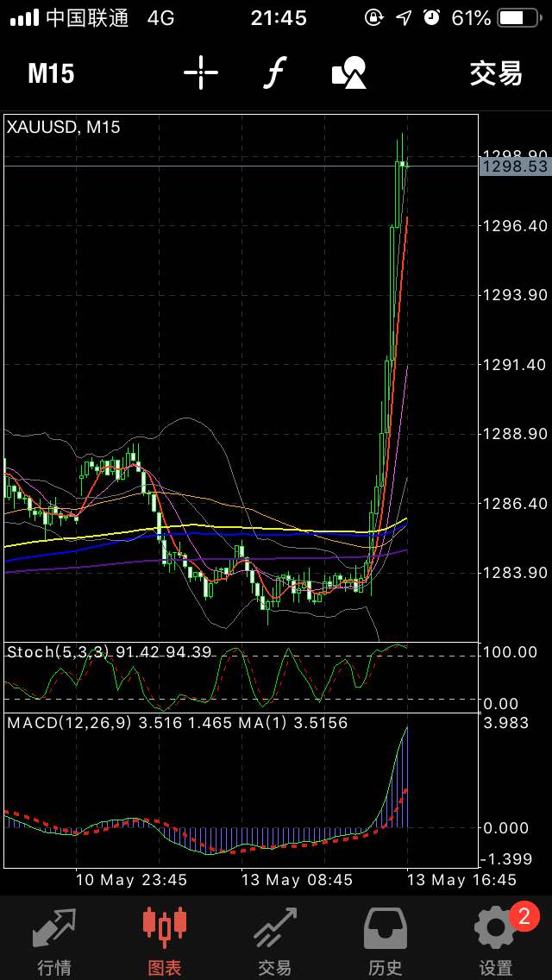
Task: Switch to the 图表 chart tab
Action: (x=165, y=940)
